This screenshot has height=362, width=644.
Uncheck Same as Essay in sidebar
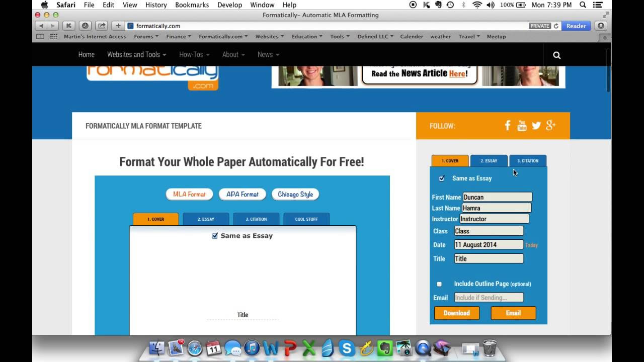pos(442,178)
